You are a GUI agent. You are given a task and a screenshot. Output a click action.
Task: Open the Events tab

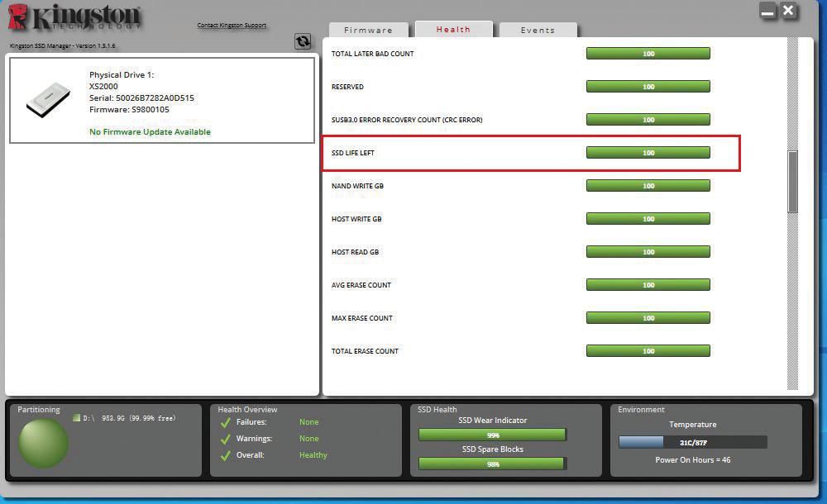pyautogui.click(x=538, y=30)
